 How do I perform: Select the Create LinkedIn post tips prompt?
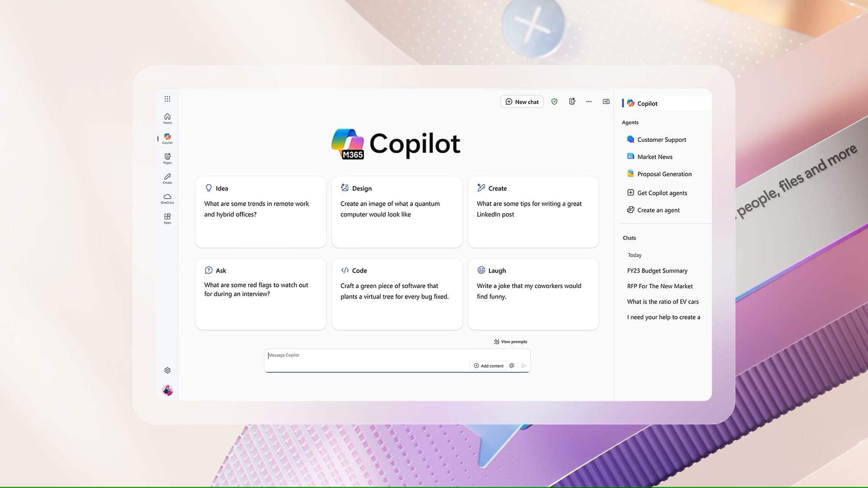coord(533,212)
